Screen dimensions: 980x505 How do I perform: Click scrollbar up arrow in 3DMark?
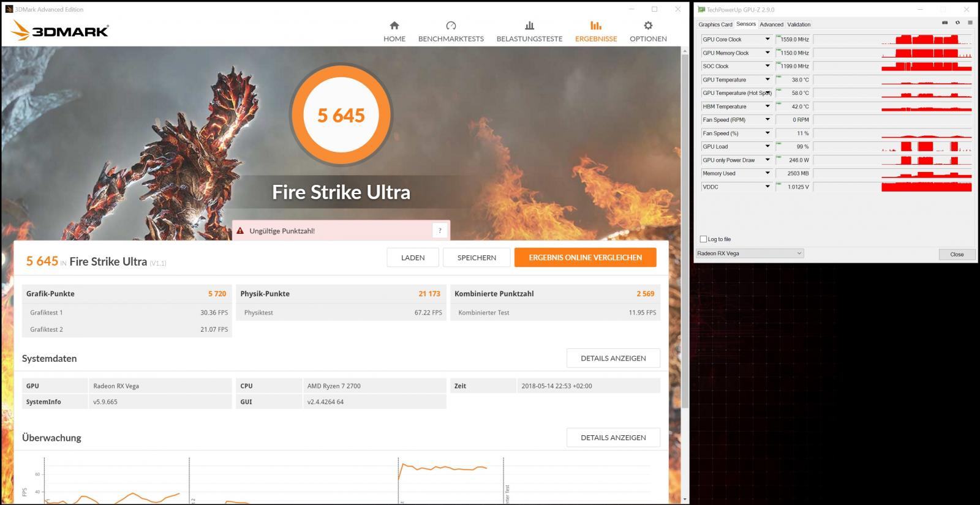pyautogui.click(x=685, y=51)
